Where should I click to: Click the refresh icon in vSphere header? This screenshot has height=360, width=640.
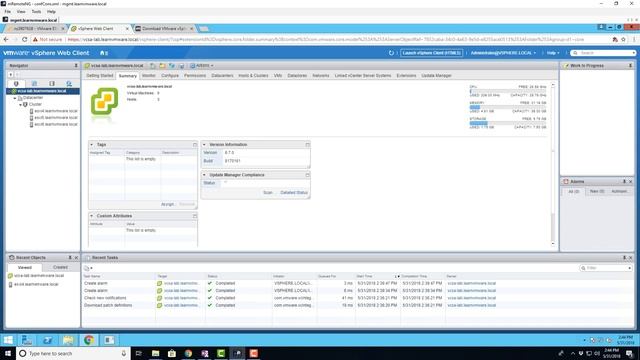point(391,53)
